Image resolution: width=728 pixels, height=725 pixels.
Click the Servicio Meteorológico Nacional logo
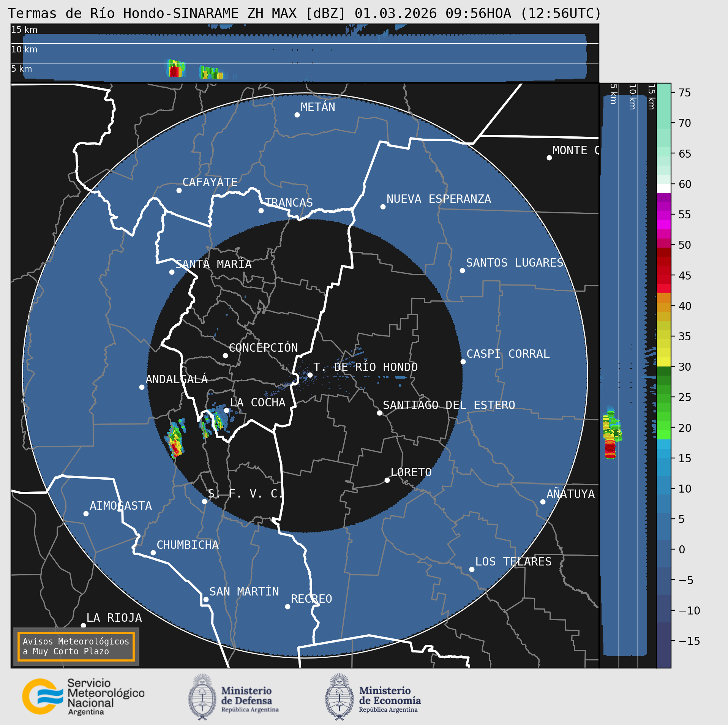pos(42,696)
